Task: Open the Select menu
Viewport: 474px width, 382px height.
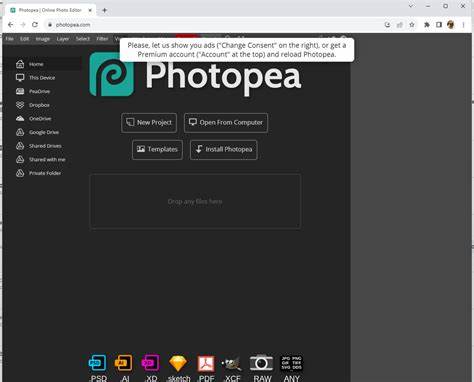Action: coord(83,39)
